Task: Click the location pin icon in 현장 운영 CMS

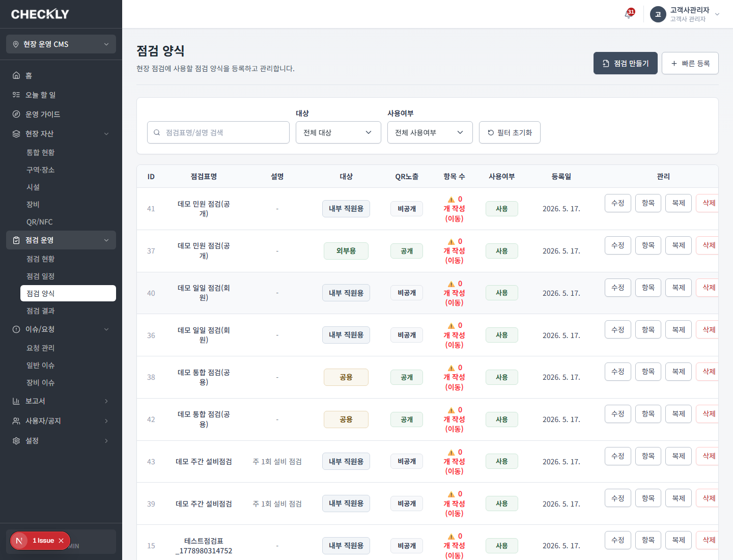Action: (x=16, y=44)
